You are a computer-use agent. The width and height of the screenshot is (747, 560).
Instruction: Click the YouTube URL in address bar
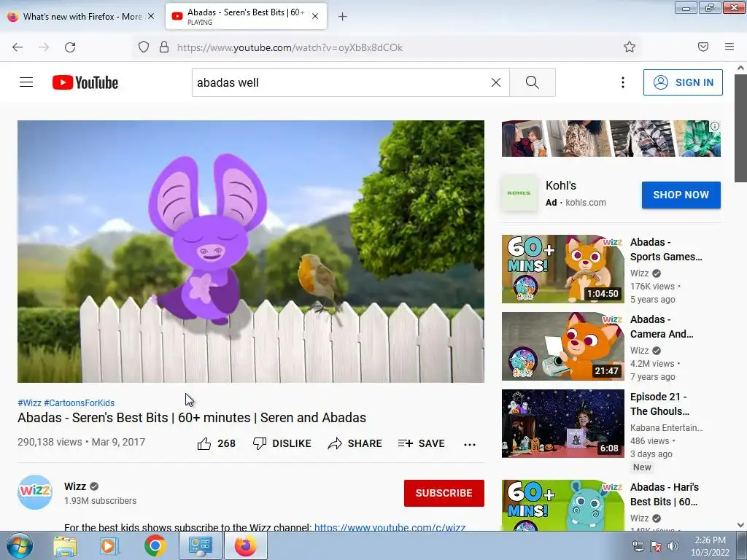coord(290,47)
